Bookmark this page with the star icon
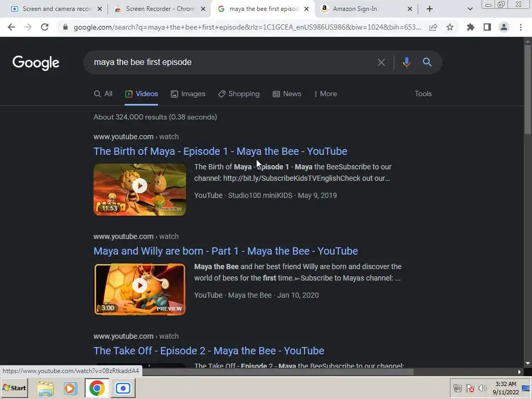This screenshot has width=532, height=399. click(x=450, y=27)
